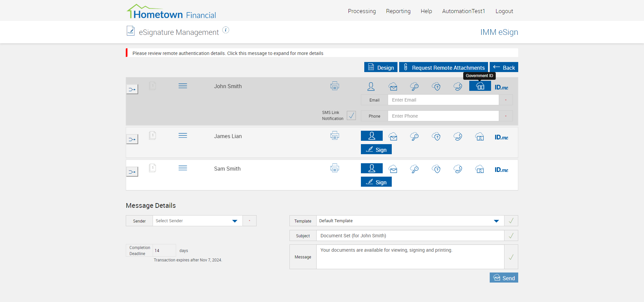
Task: Open the Processing menu
Action: [362, 11]
